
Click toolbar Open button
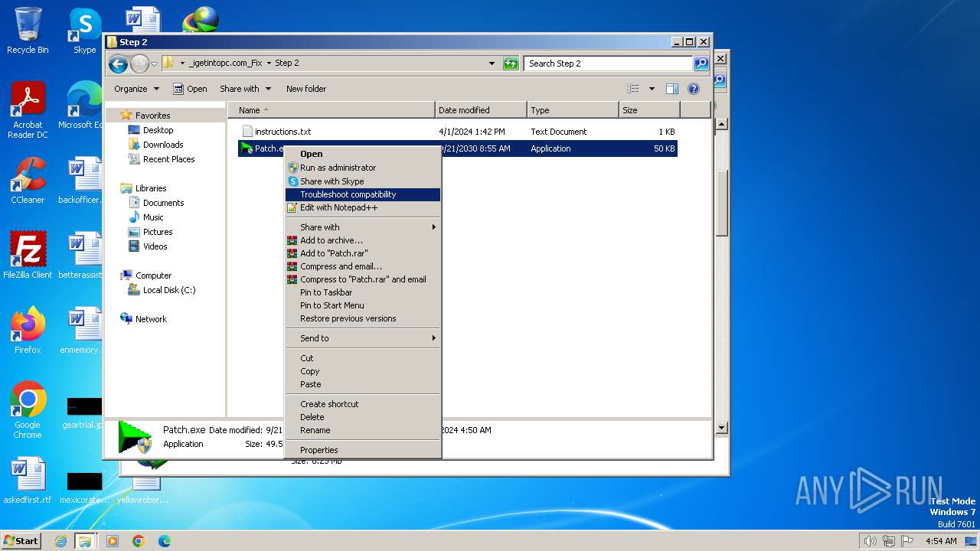pyautogui.click(x=190, y=89)
